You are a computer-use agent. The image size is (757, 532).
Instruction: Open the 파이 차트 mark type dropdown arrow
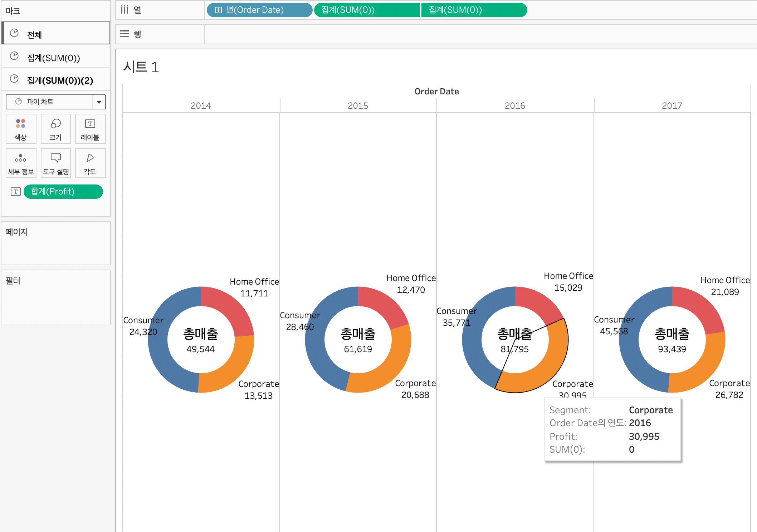(99, 102)
